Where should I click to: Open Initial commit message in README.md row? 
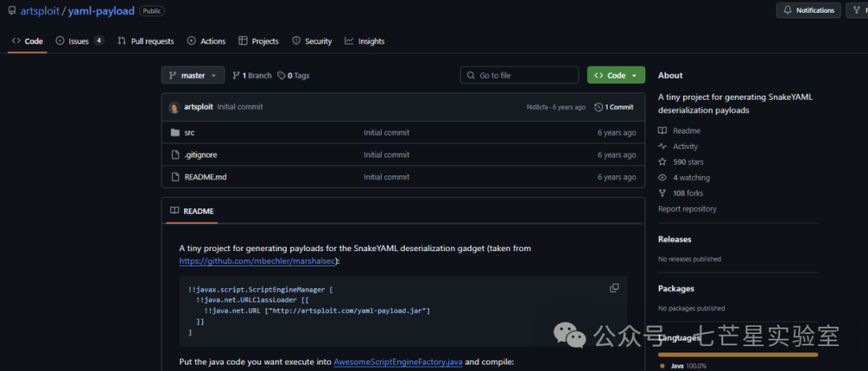pos(387,177)
